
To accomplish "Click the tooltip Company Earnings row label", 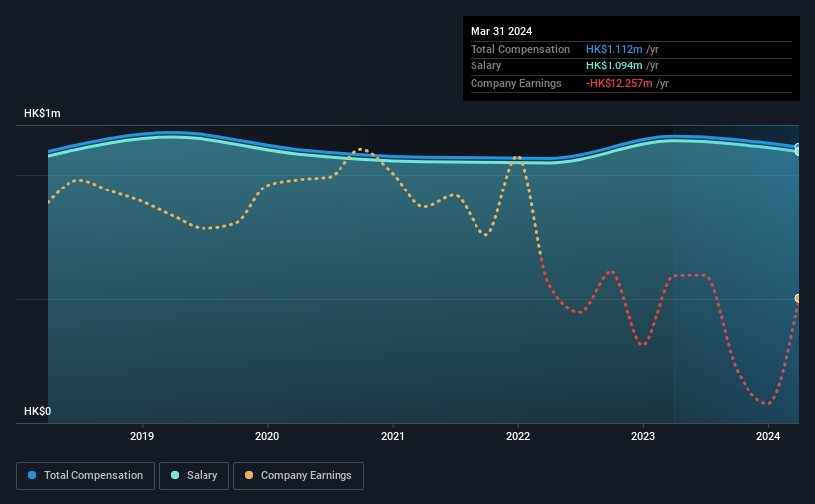I will tap(515, 83).
